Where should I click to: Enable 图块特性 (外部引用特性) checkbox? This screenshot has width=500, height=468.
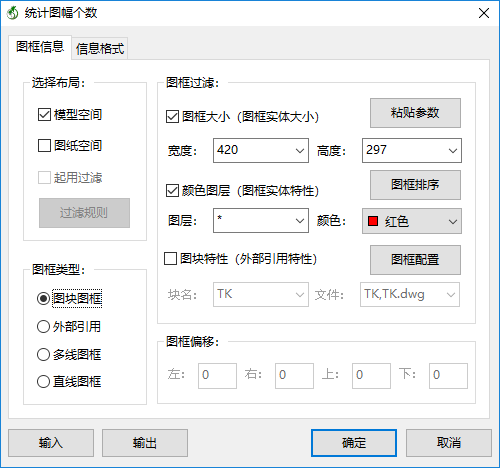click(170, 259)
